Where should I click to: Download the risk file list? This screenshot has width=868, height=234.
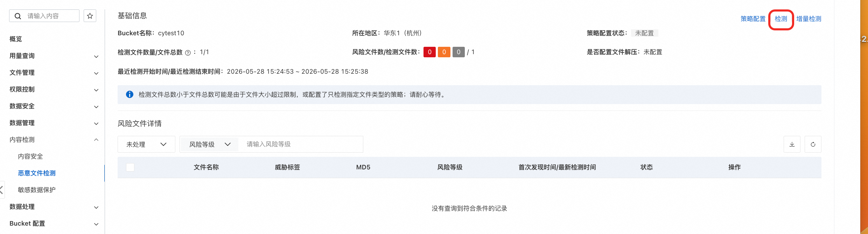(x=792, y=144)
